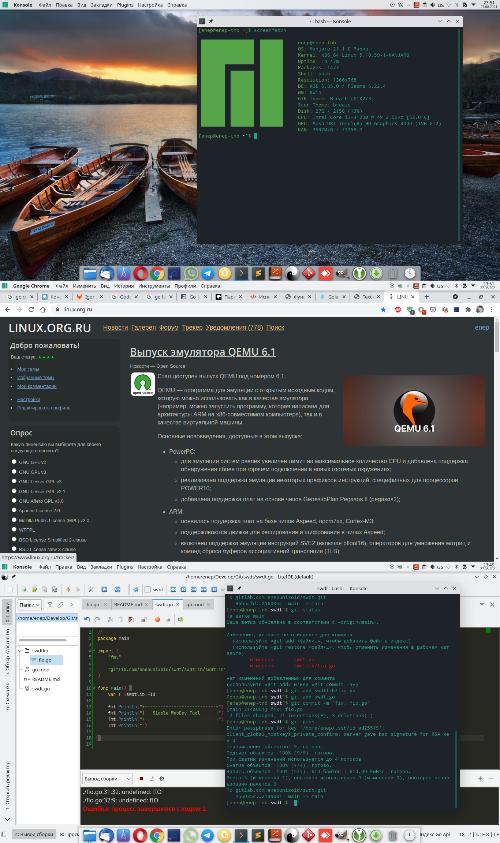Select the GNU Affero GPL v3.0 option
This screenshot has height=843, width=500.
15,501
